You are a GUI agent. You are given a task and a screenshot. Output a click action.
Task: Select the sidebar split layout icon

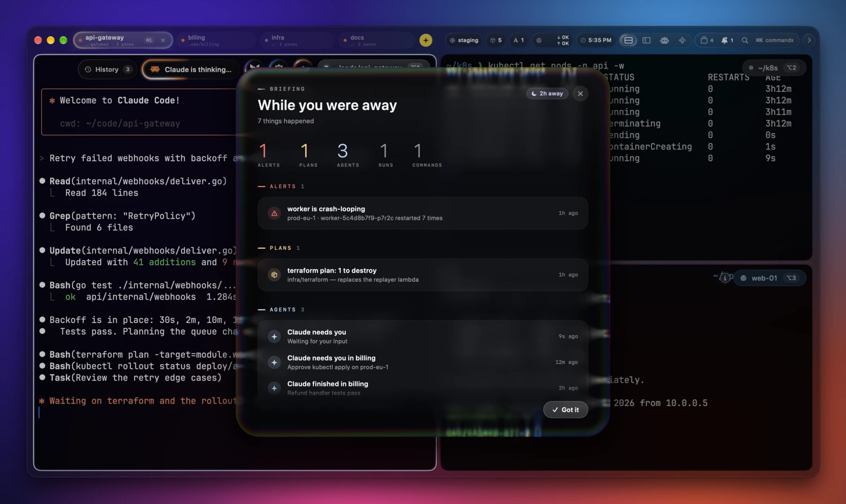tap(646, 40)
